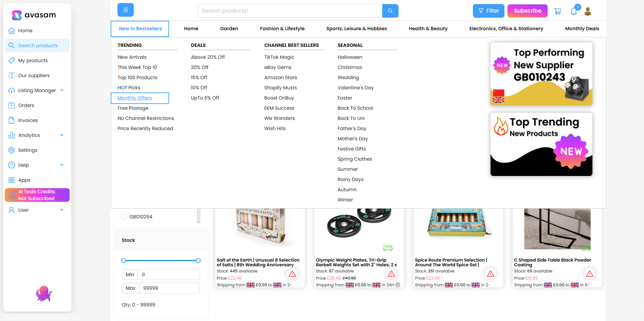Screen dimensions: 644x321
Task: Expand the Help sidebar section
Action: coord(62,165)
